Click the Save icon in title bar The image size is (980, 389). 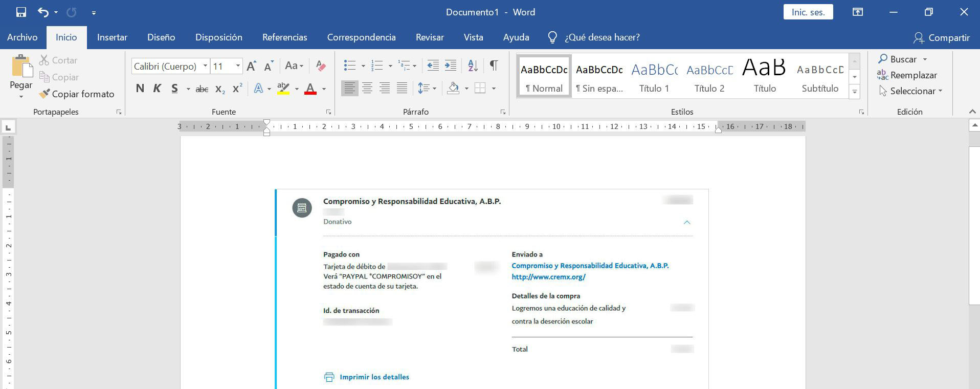pos(21,12)
